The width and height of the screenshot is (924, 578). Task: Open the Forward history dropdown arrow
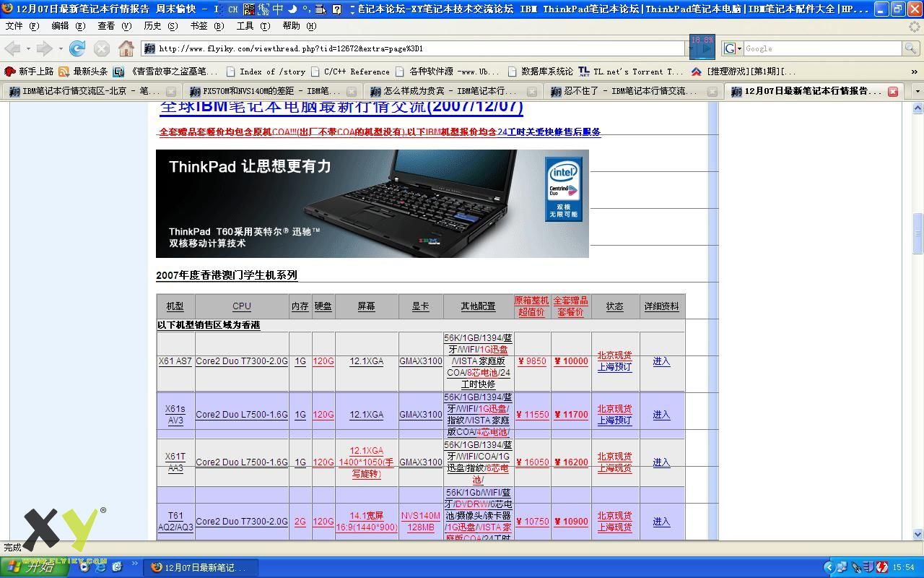click(x=61, y=48)
